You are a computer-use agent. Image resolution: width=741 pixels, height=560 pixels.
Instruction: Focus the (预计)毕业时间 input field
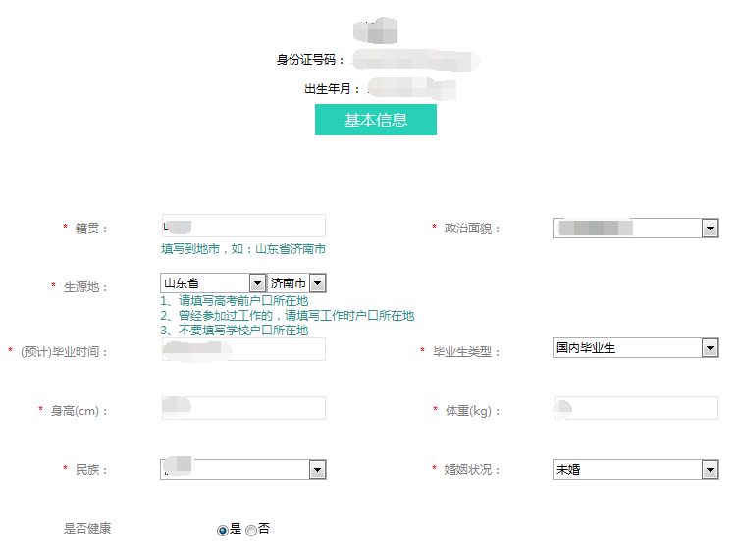click(243, 350)
